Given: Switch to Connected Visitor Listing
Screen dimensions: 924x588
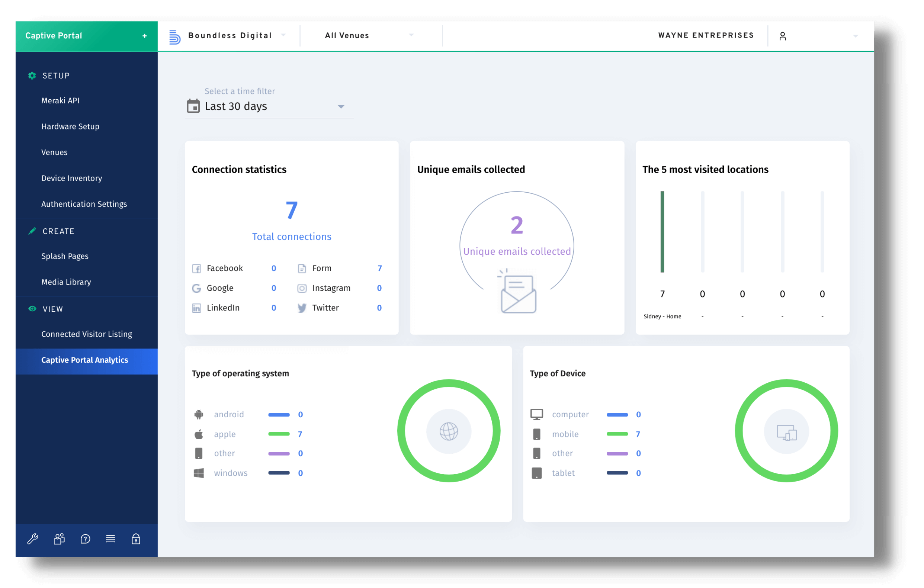Looking at the screenshot, I should point(86,334).
